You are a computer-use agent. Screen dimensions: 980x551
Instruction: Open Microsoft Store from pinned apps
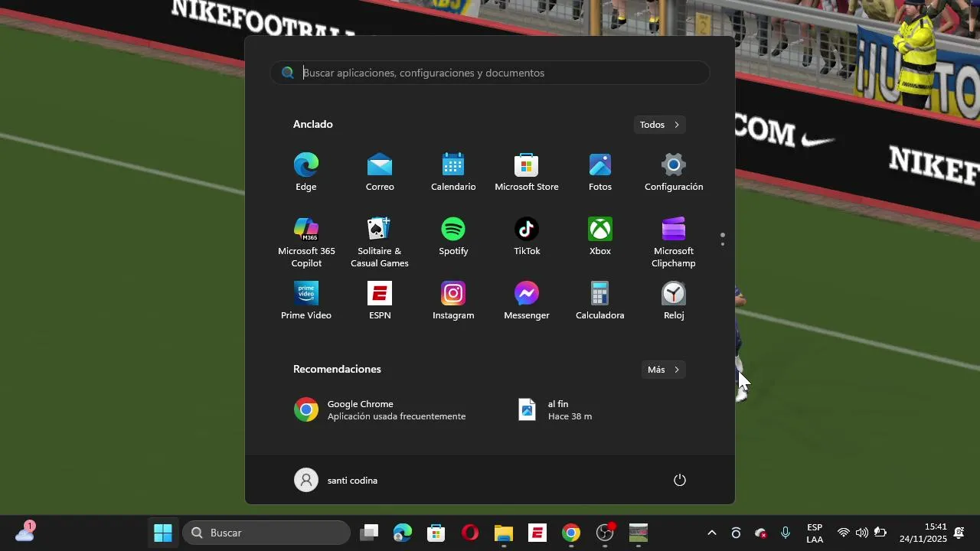(527, 172)
